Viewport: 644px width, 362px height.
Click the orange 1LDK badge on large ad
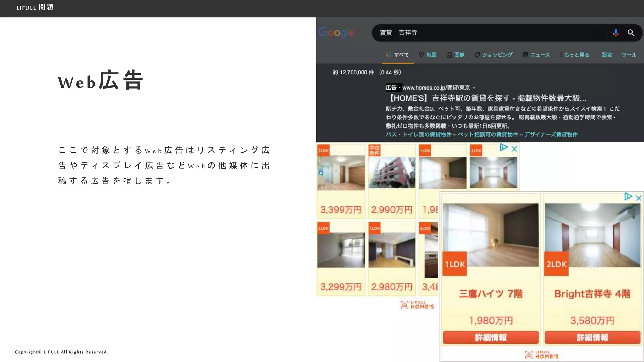pos(455,264)
